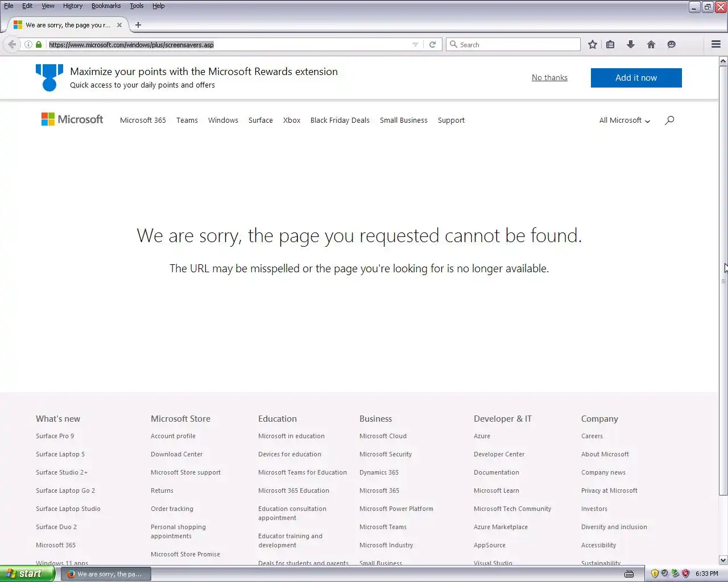Image resolution: width=728 pixels, height=582 pixels.
Task: Open the File menu
Action: (9, 6)
